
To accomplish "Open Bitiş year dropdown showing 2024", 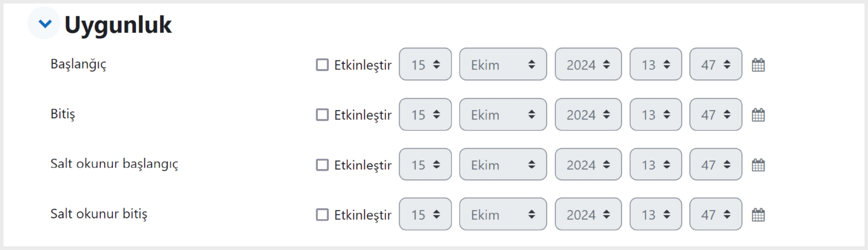I will point(588,115).
